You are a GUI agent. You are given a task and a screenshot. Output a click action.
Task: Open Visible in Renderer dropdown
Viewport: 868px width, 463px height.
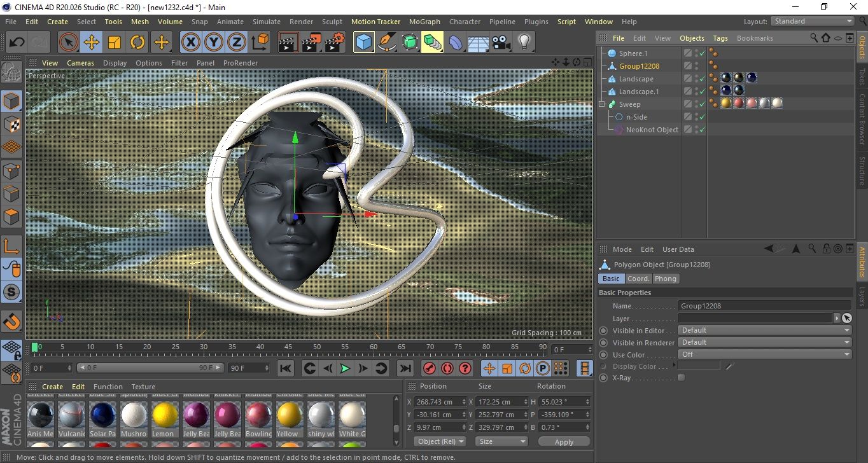pyautogui.click(x=764, y=342)
